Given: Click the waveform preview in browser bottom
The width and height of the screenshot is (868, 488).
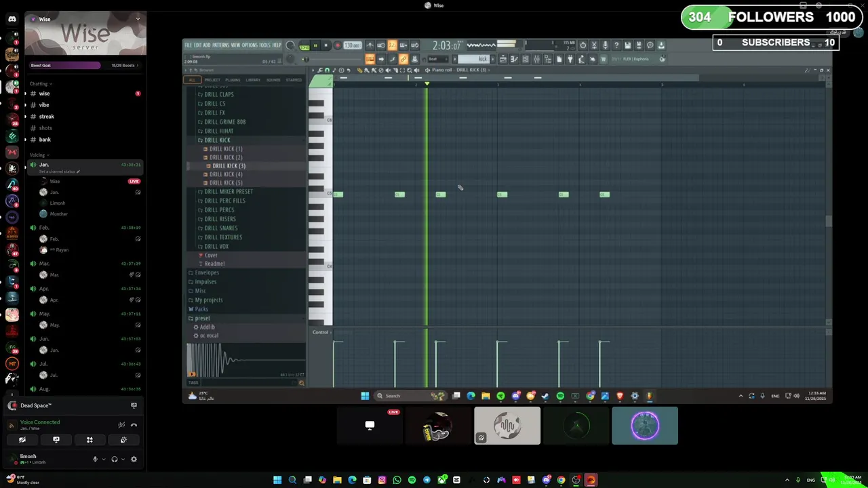Looking at the screenshot, I should coord(246,361).
